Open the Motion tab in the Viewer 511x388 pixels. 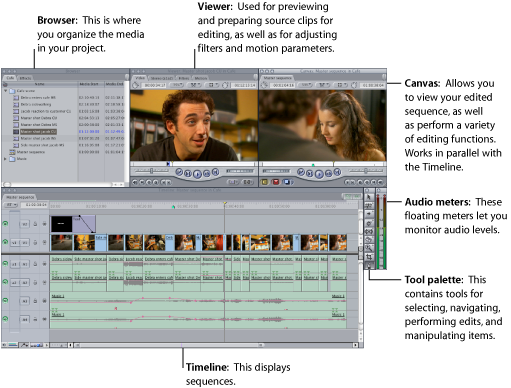tap(201, 78)
